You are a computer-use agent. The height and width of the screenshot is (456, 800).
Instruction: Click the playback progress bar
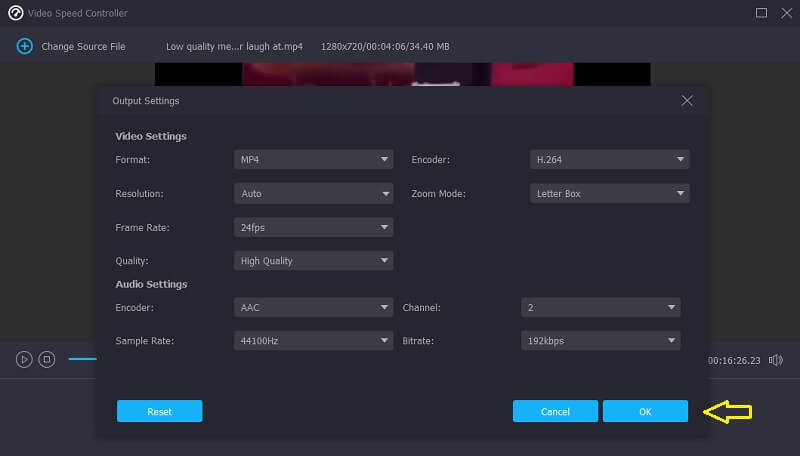[82, 359]
